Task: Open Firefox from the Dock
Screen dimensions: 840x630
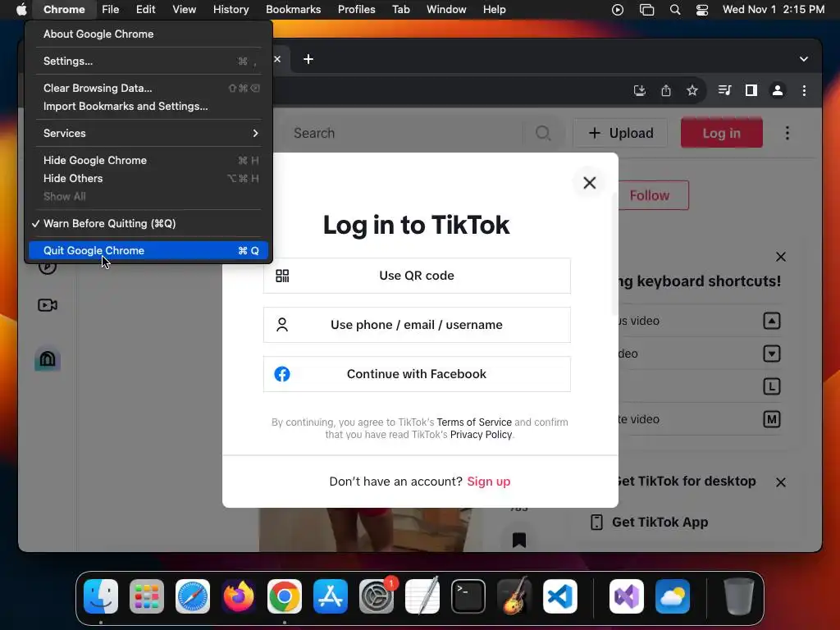Action: tap(239, 596)
